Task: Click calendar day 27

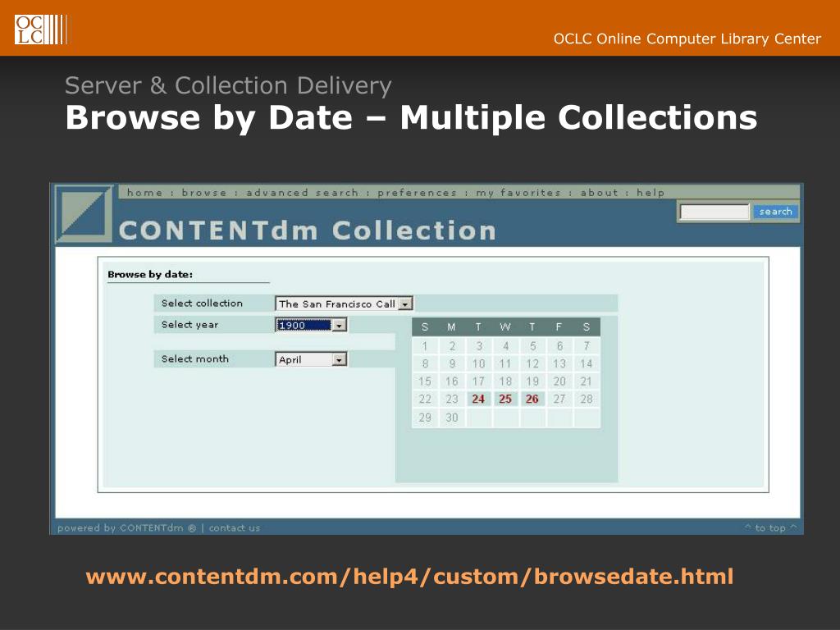Action: coord(559,399)
